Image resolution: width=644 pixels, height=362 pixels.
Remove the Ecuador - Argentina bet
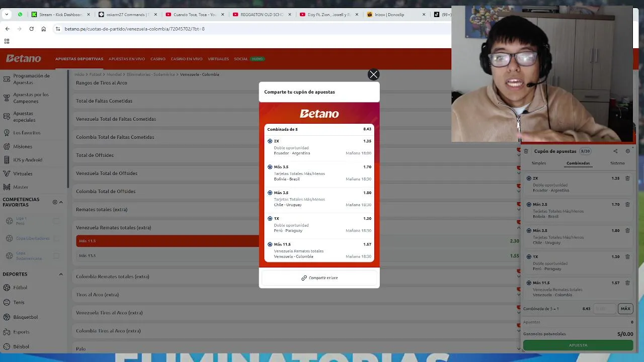tap(627, 178)
